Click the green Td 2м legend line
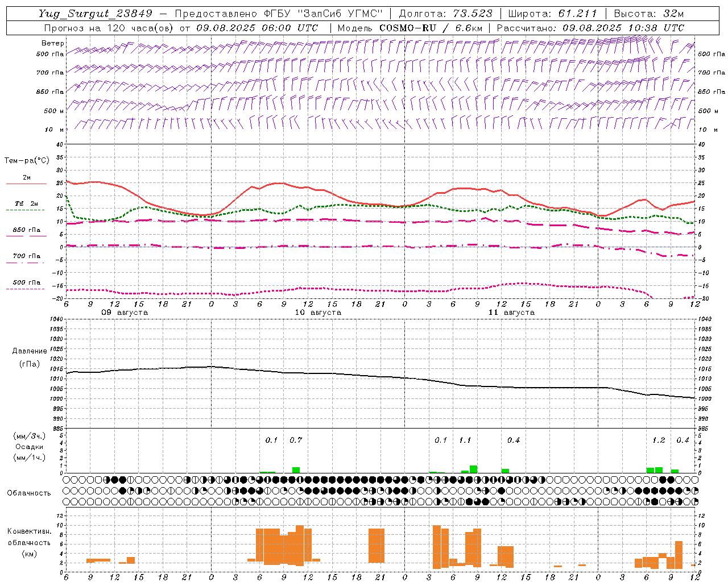 [25, 210]
